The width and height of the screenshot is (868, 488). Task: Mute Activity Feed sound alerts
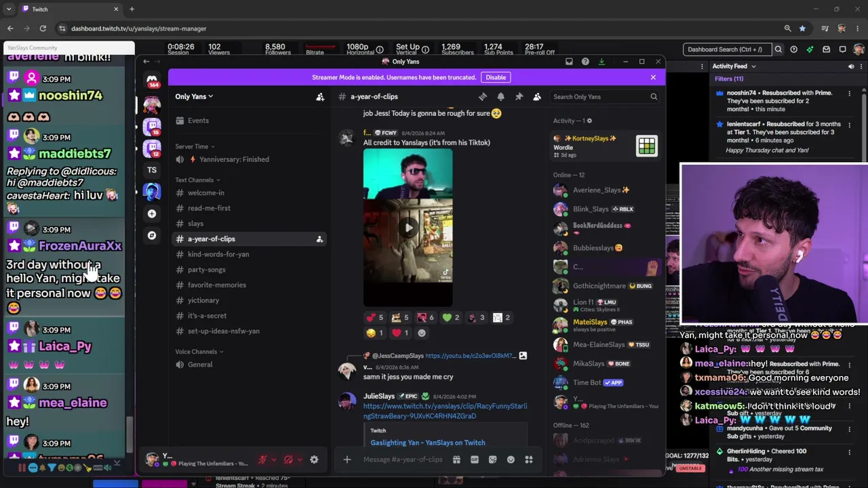851,66
